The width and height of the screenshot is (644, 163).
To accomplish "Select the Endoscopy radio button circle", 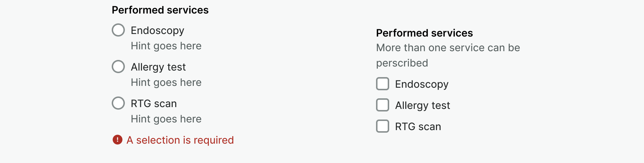I will tap(118, 30).
